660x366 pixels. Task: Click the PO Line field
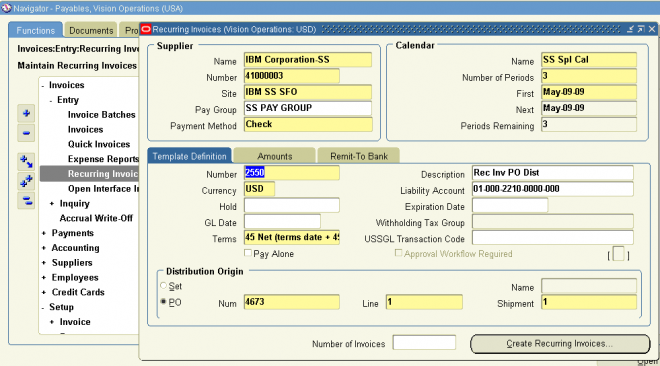[424, 302]
